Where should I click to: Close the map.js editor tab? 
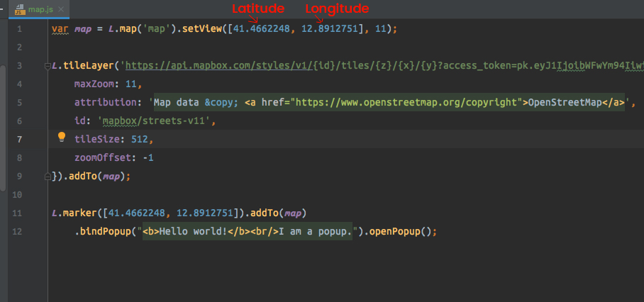61,9
